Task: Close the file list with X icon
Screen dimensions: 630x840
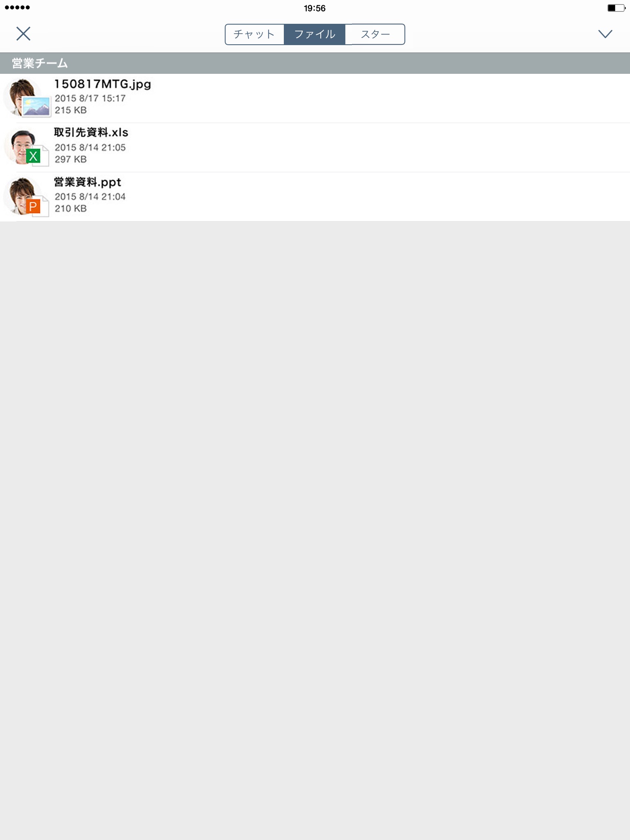Action: (23, 34)
